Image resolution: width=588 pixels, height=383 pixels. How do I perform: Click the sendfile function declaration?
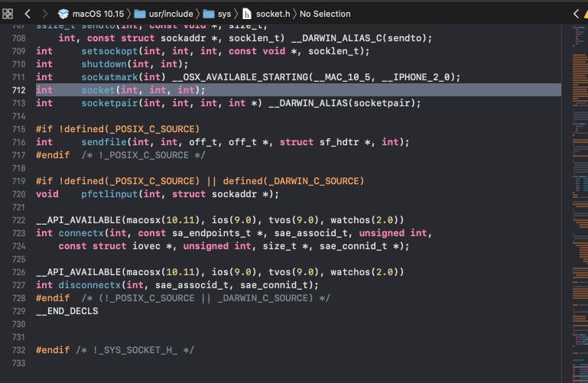click(103, 142)
